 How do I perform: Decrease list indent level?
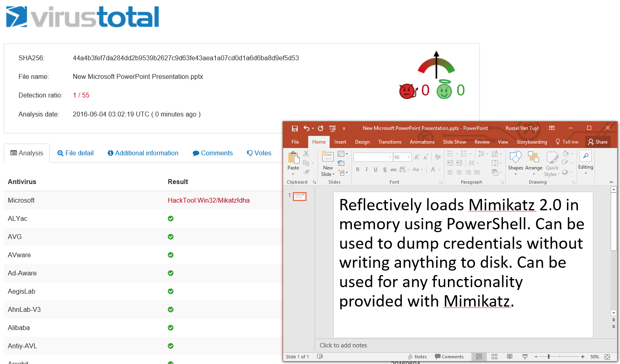point(450,163)
